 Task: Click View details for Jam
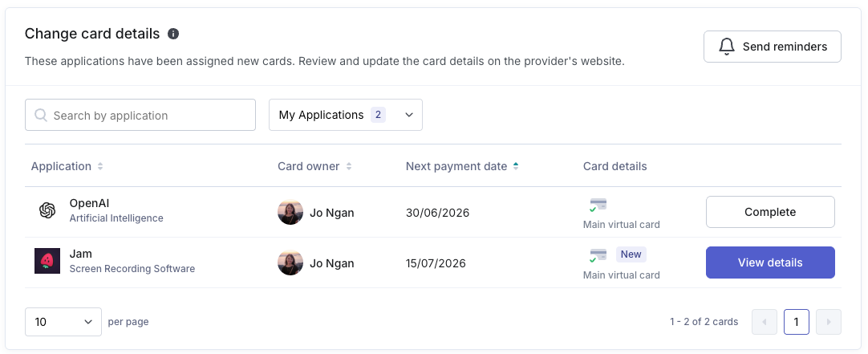tap(770, 262)
